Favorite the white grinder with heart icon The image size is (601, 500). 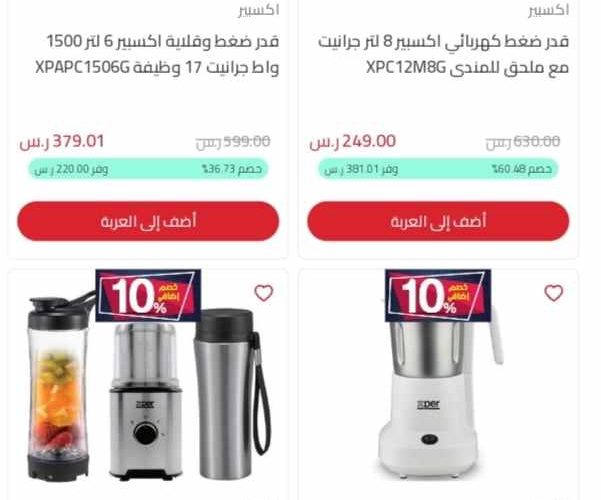[x=553, y=293]
